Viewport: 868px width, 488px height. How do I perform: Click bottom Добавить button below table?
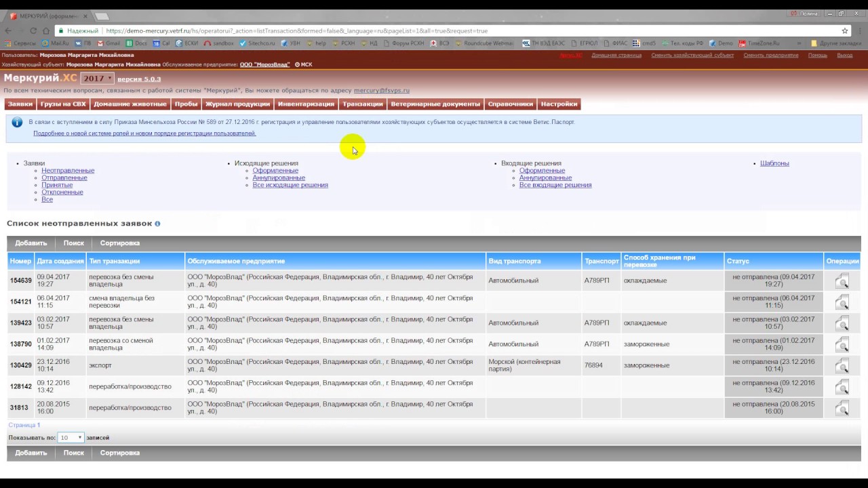pyautogui.click(x=31, y=453)
